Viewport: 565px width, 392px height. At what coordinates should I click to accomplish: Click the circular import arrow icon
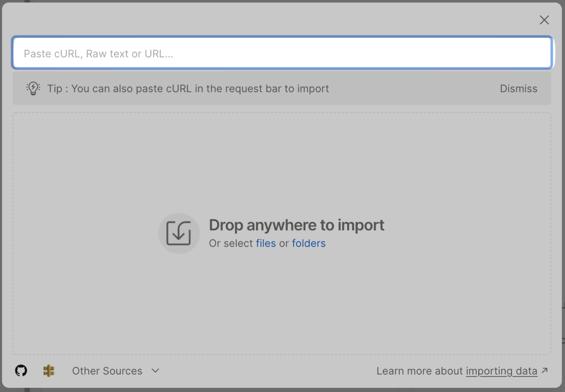pos(179,233)
